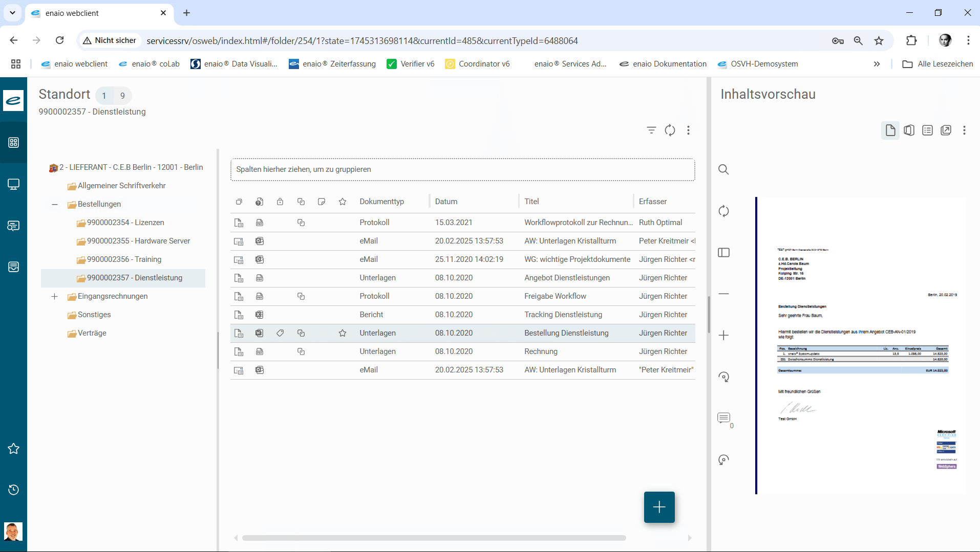The width and height of the screenshot is (980, 552).
Task: Click Excel file icon on Tracking Dienstleistung row
Action: tap(260, 315)
